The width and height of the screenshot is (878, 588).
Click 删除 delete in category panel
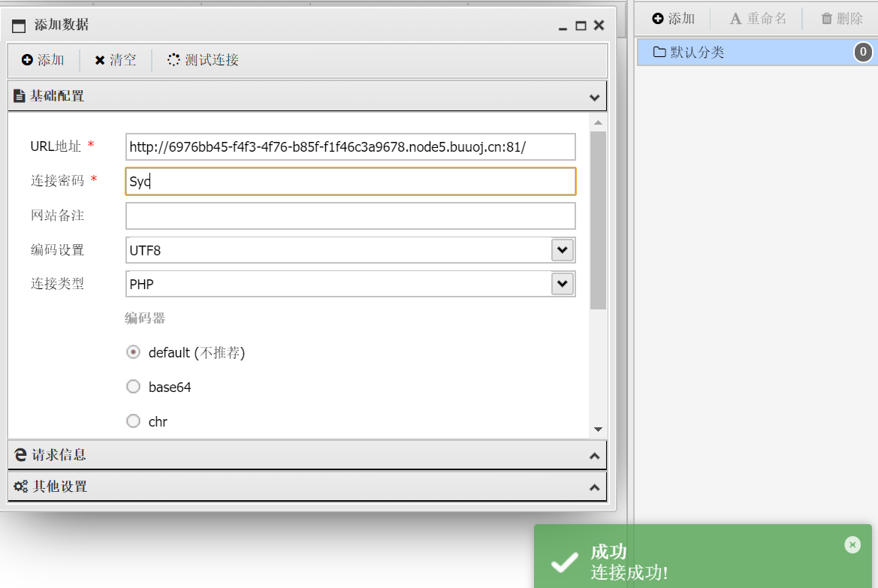842,19
